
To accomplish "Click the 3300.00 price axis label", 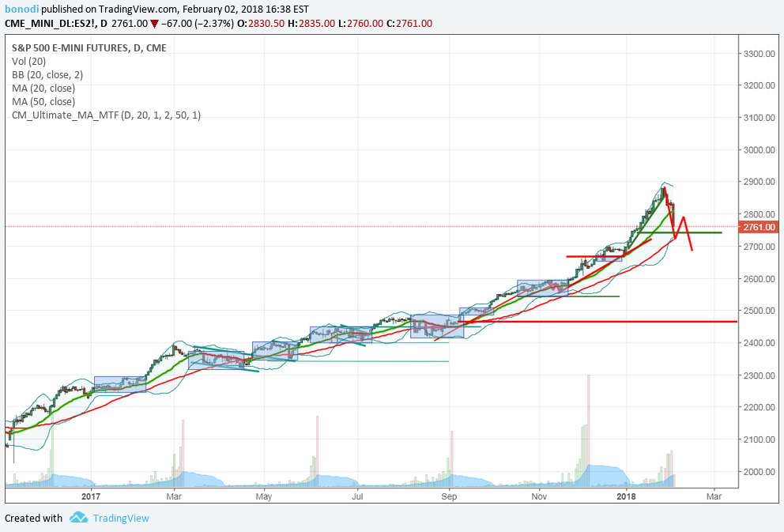I will tap(759, 54).
